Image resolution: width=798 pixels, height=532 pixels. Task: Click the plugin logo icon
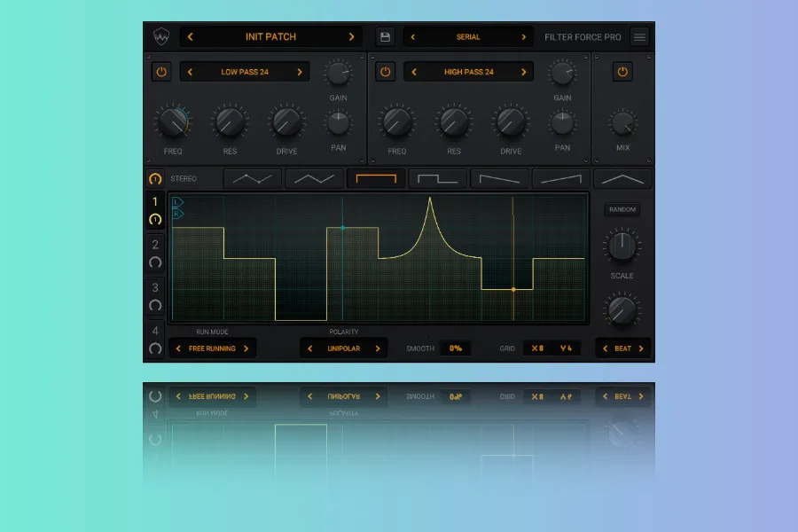pyautogui.click(x=161, y=37)
